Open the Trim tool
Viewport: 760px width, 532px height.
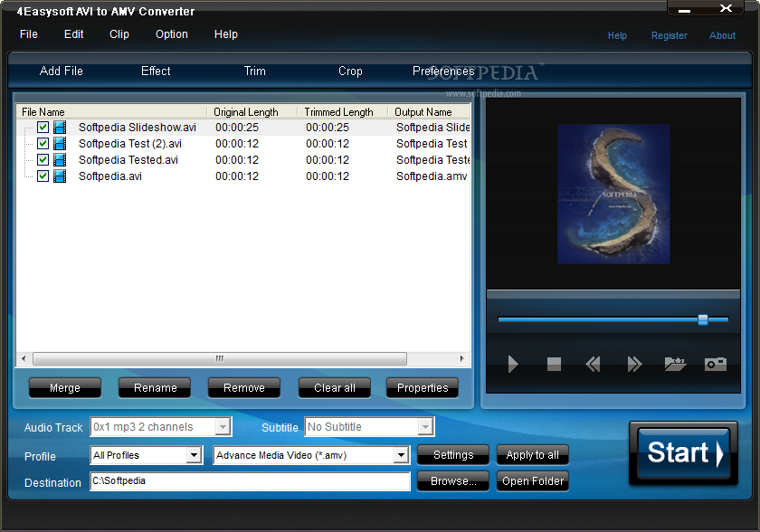[254, 71]
